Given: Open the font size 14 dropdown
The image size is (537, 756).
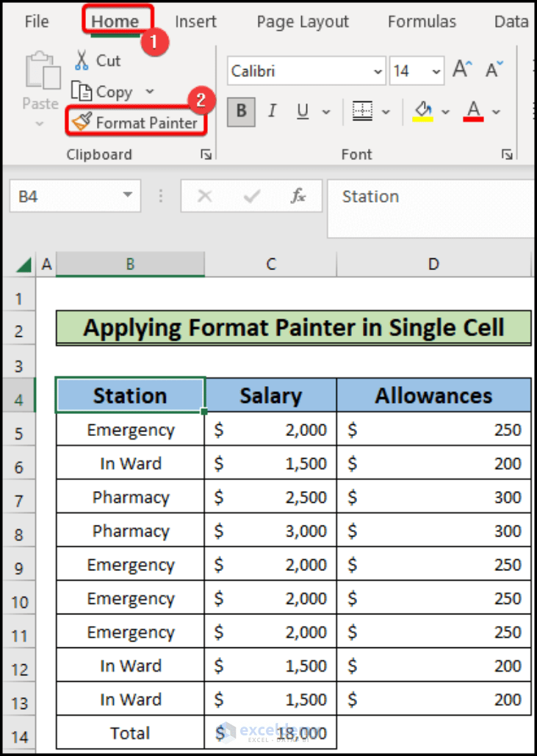Looking at the screenshot, I should pyautogui.click(x=436, y=71).
